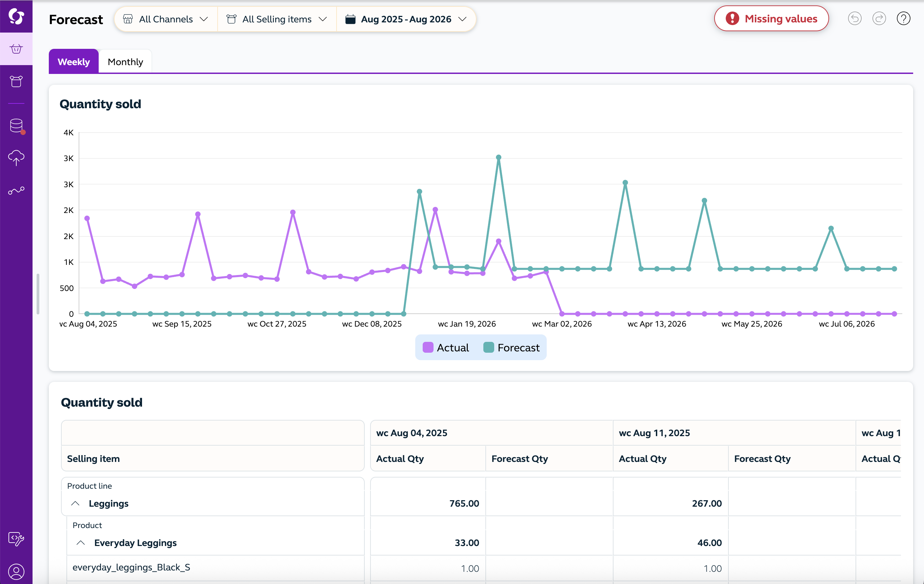
Task: Click the cloud upload sidebar icon
Action: click(x=16, y=157)
